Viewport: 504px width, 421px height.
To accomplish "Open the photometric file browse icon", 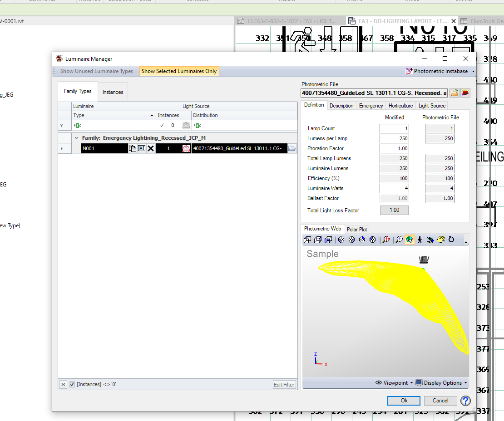I will click(455, 93).
